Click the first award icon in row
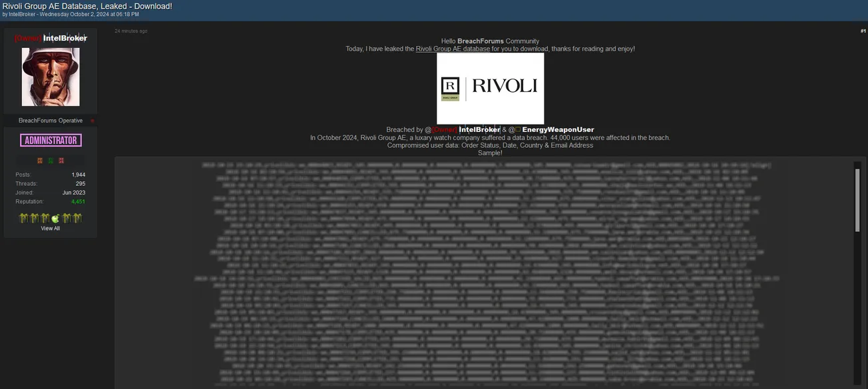Screen dimensions: 868x389 pos(24,218)
